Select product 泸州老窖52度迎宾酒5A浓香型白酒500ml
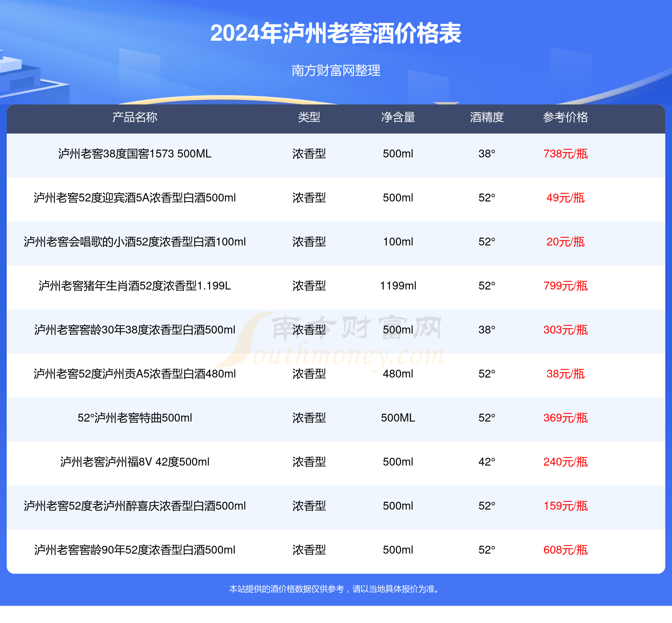 135,198
